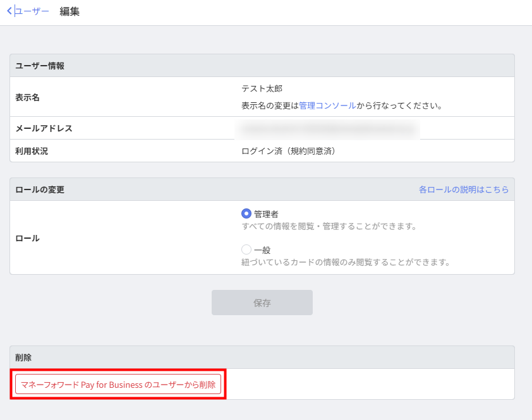Click the 表示名 row label

(27, 97)
